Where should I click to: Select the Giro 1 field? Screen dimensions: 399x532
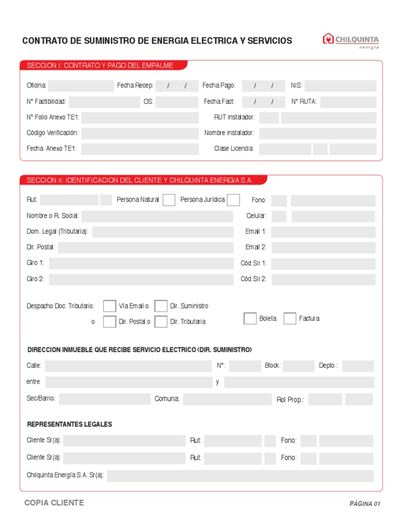(141, 263)
